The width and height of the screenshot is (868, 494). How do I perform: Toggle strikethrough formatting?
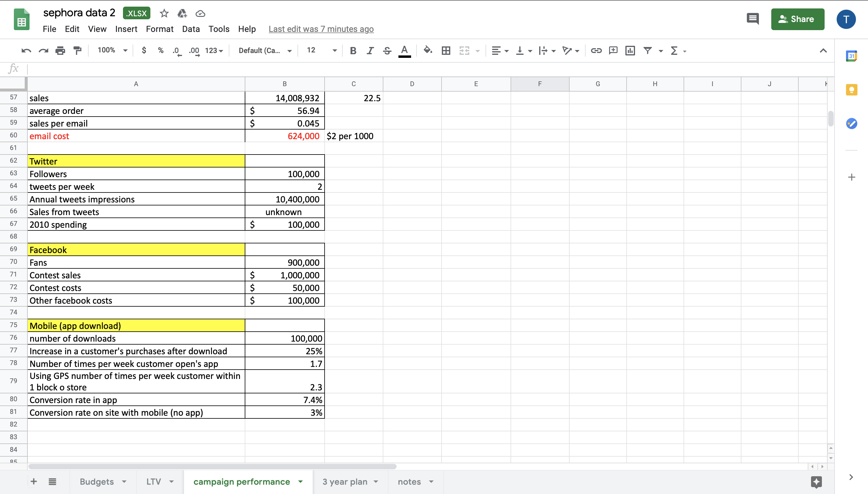tap(387, 50)
